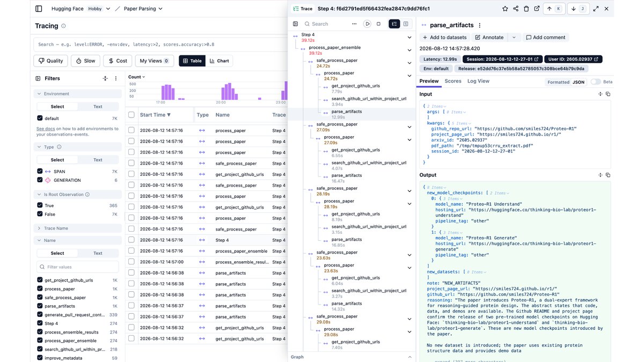The width and height of the screenshot is (644, 362).
Task: Switch to the Log View tab
Action: pyautogui.click(x=478, y=81)
